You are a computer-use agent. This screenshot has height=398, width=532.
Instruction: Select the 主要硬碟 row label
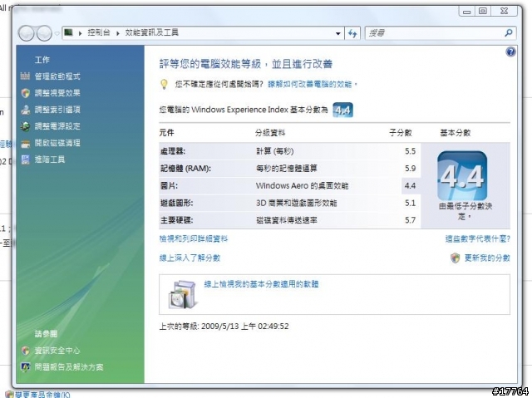[x=176, y=220]
